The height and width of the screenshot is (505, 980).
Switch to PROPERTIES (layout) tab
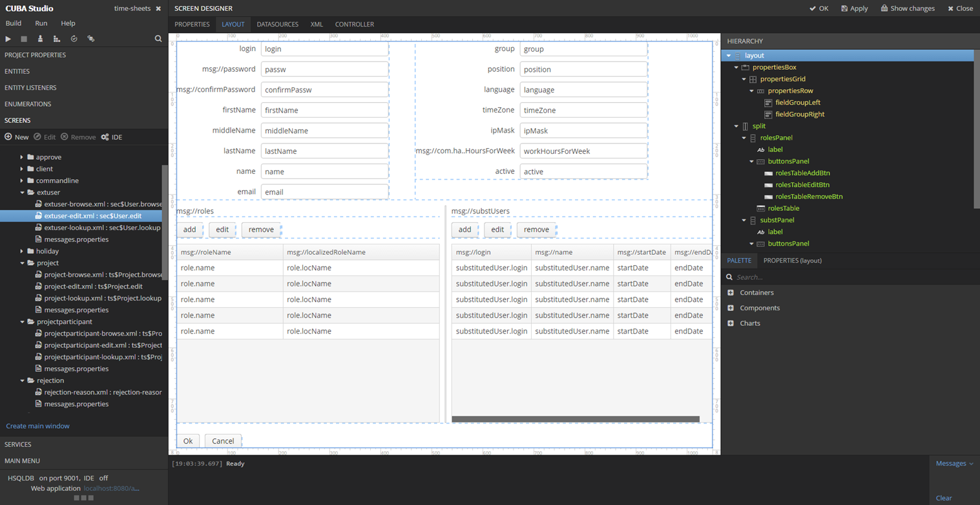pos(792,261)
